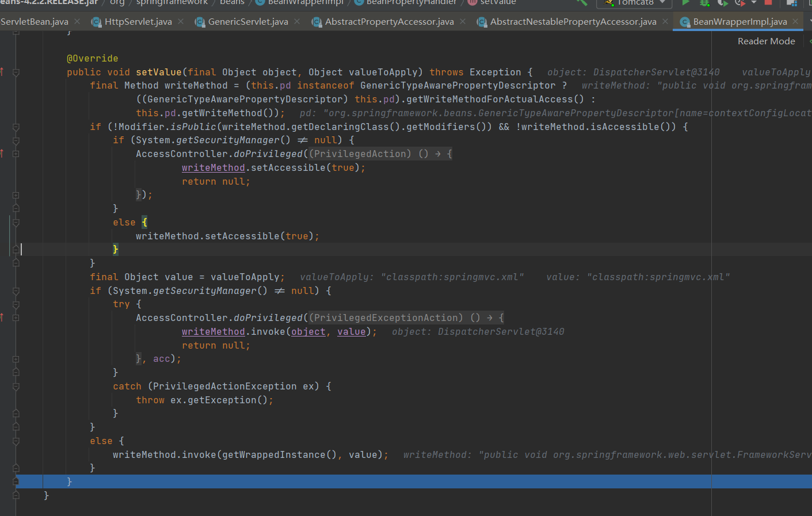Viewport: 812px width, 516px height.
Task: Collapse the catch PrivilegedActionException fold
Action: point(16,387)
